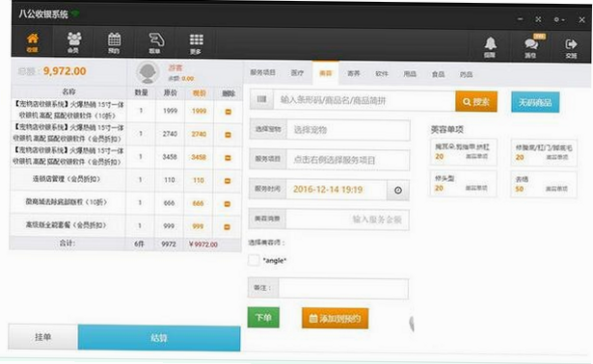Click the 6件 quantity total
Screen dimensions: 593x364
pyautogui.click(x=139, y=244)
